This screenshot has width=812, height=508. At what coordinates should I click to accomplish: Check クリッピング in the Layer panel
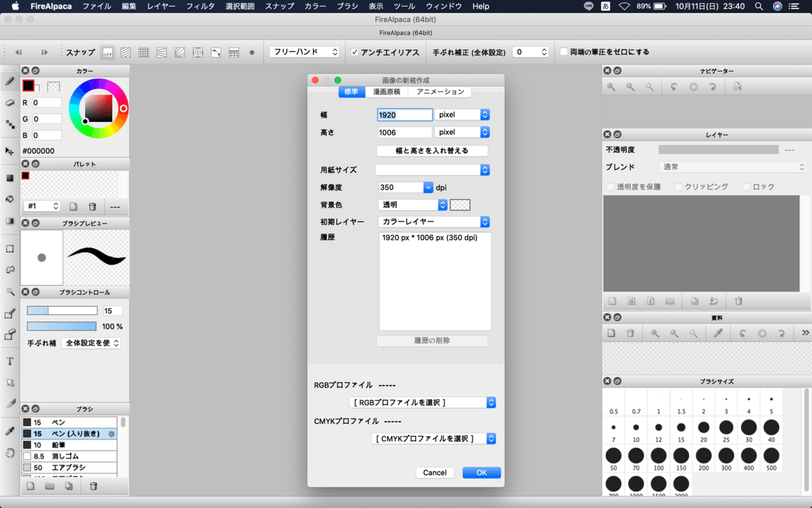coord(679,186)
